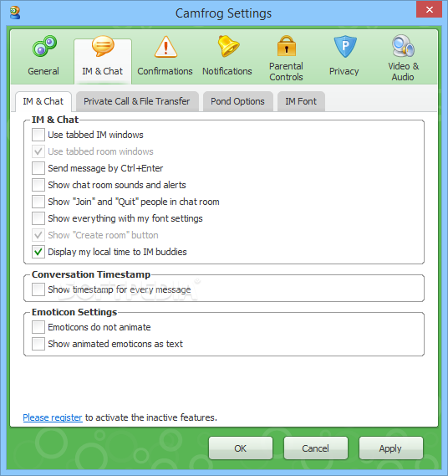This screenshot has width=448, height=476.
Task: Toggle Show "Create room" button checkbox
Action: 38,235
